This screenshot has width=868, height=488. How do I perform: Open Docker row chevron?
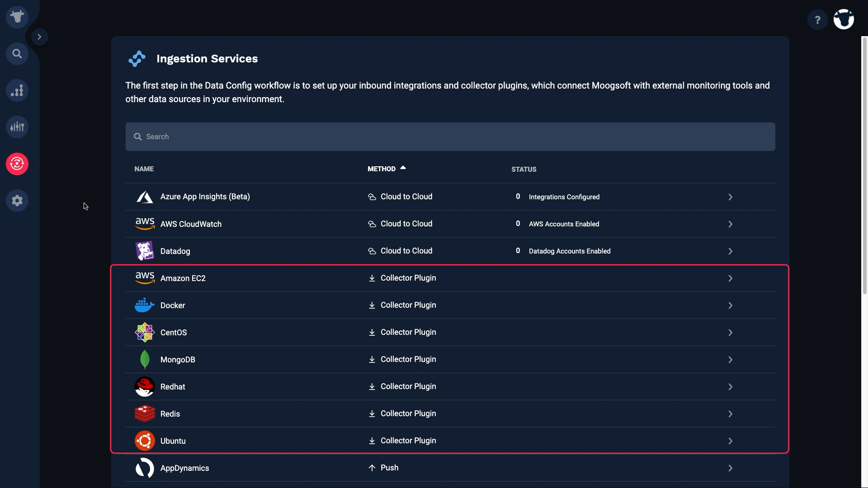[x=730, y=305]
